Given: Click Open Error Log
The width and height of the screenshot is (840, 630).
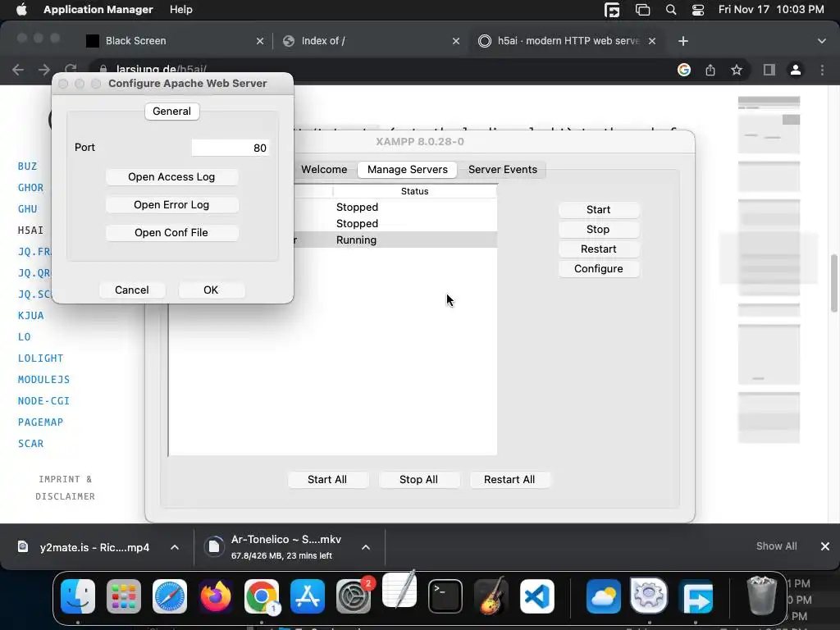Looking at the screenshot, I should pyautogui.click(x=171, y=204).
